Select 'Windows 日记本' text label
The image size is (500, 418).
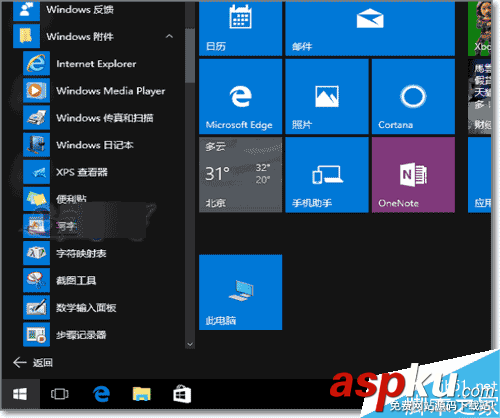pyautogui.click(x=95, y=145)
